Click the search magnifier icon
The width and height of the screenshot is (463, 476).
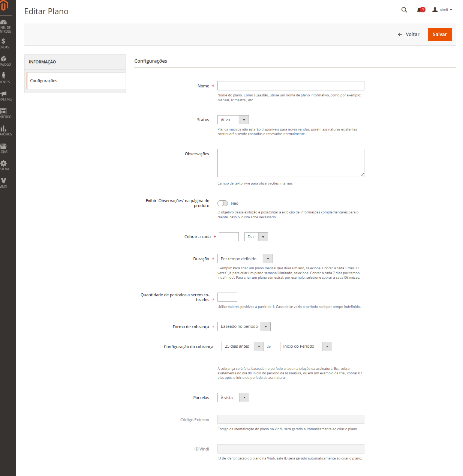(404, 10)
